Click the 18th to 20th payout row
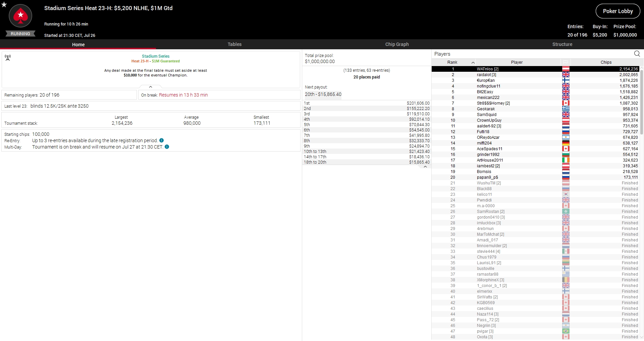This screenshot has width=644, height=341. click(x=367, y=162)
